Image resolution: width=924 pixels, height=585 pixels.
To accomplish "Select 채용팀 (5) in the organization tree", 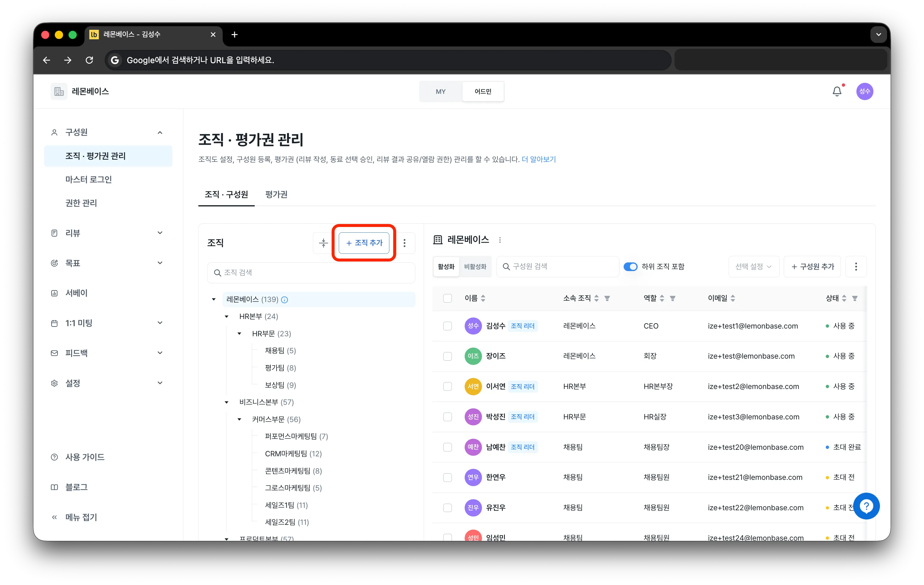I will [x=280, y=351].
